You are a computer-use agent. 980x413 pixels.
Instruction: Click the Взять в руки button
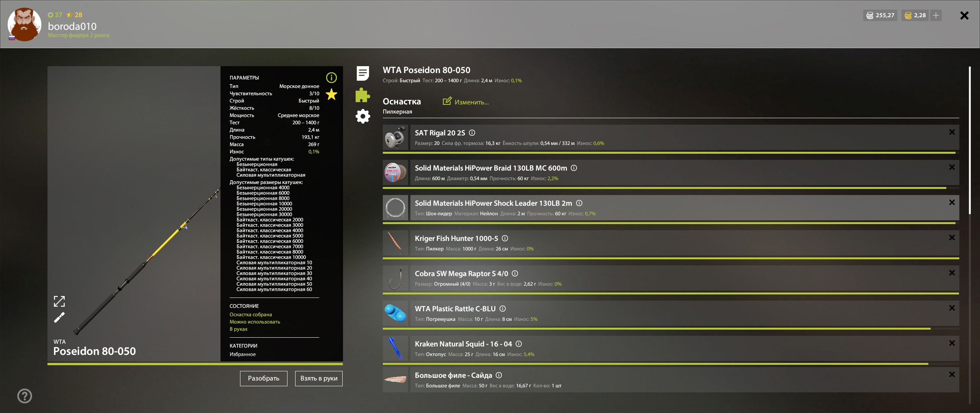[319, 378]
